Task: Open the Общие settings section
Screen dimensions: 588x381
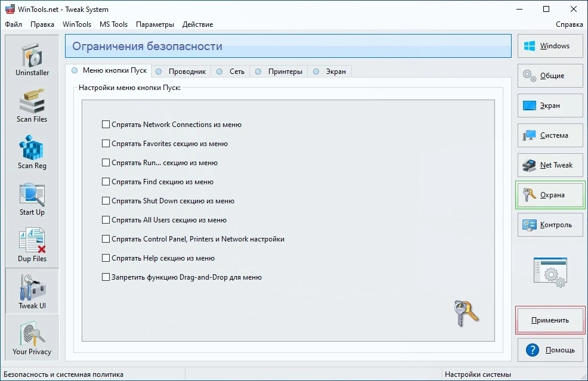Action: (550, 76)
